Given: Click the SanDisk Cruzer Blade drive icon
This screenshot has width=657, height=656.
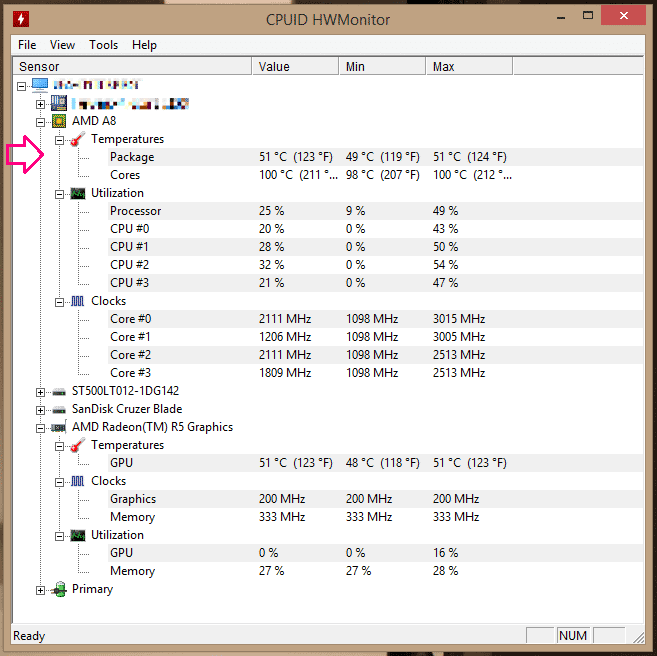Looking at the screenshot, I should [x=59, y=409].
